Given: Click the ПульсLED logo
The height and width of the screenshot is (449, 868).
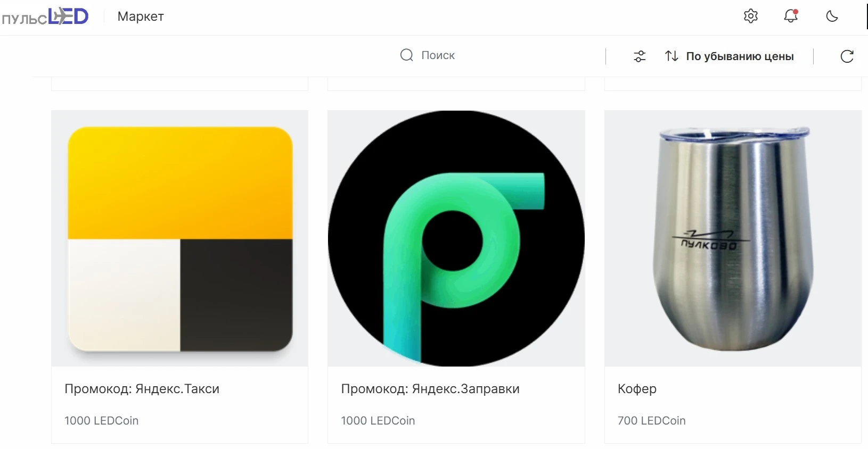Looking at the screenshot, I should tap(45, 17).
